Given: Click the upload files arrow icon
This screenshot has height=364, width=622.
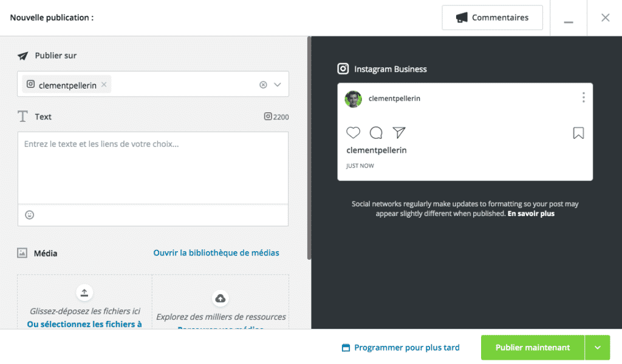Looking at the screenshot, I should pos(84,293).
